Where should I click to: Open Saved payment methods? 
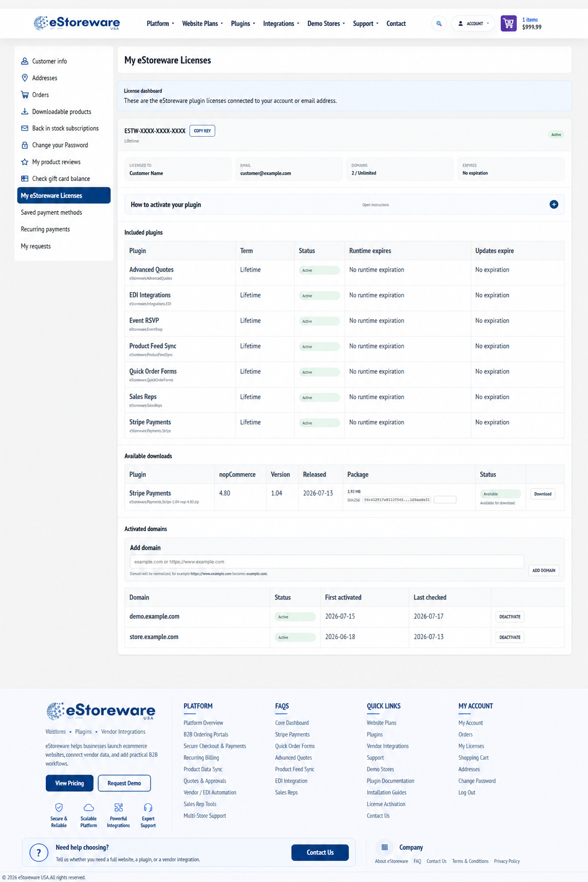(x=52, y=212)
